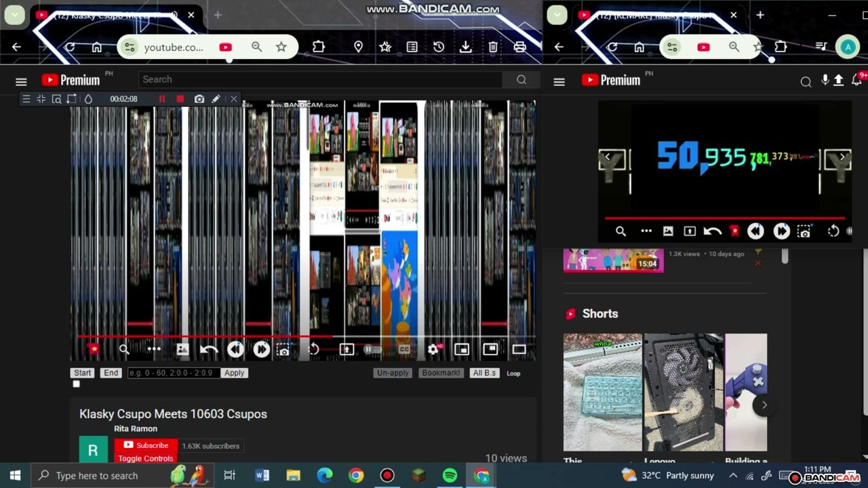Click the location pin toolbar icon

point(358,47)
